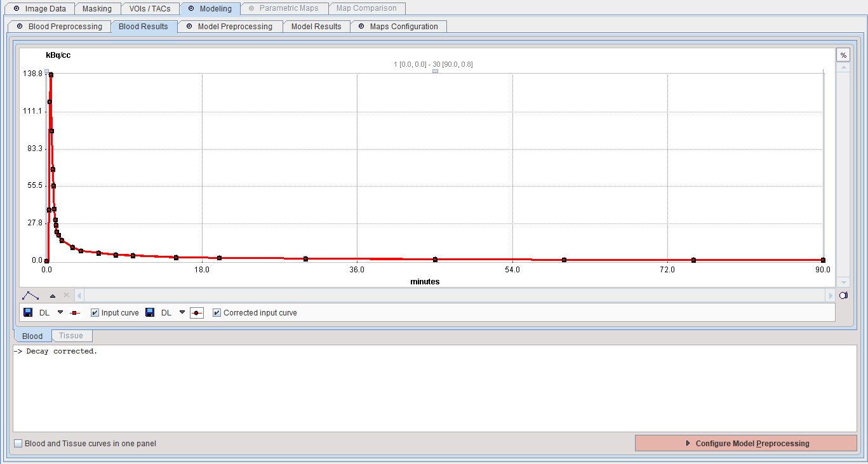Click the 27.8 y-axis value

pyautogui.click(x=34, y=223)
